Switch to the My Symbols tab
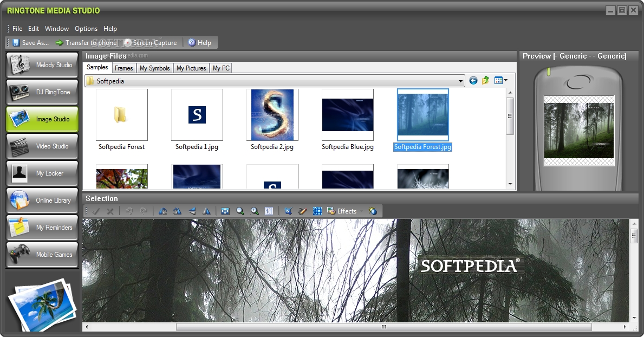 coord(154,68)
